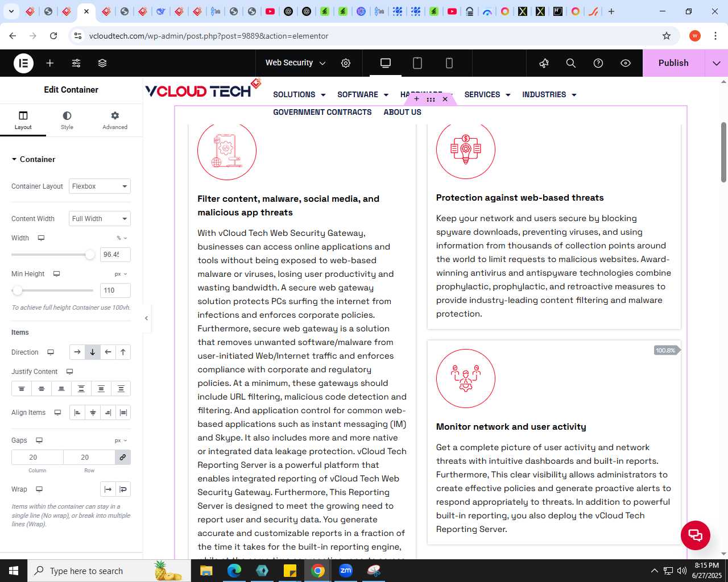The height and width of the screenshot is (582, 728).
Task: Add a new element with plus icon
Action: (x=50, y=63)
